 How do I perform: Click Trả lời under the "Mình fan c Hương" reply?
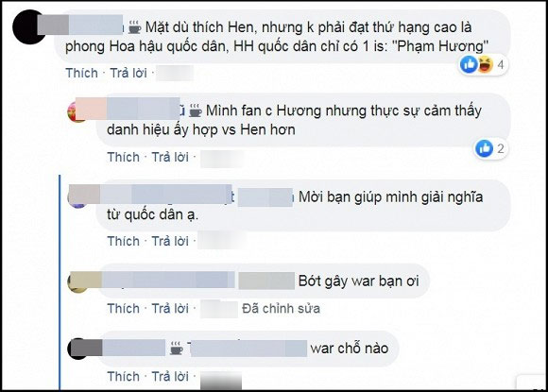click(x=170, y=157)
